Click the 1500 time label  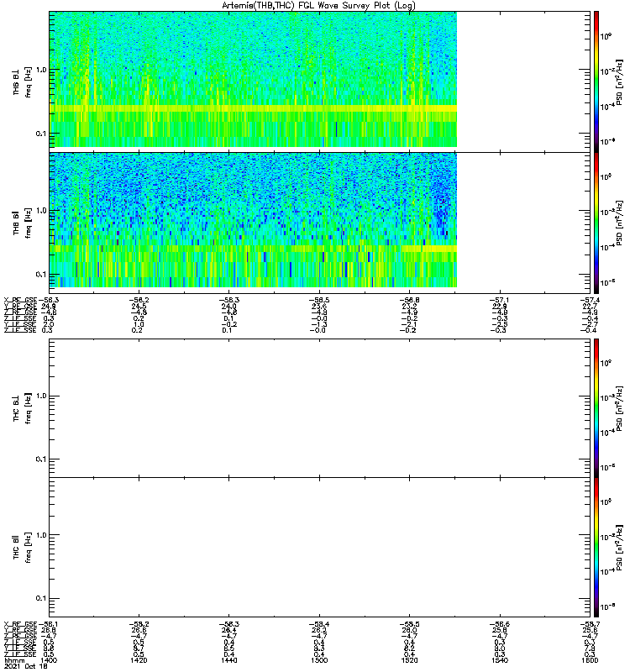[x=320, y=660]
